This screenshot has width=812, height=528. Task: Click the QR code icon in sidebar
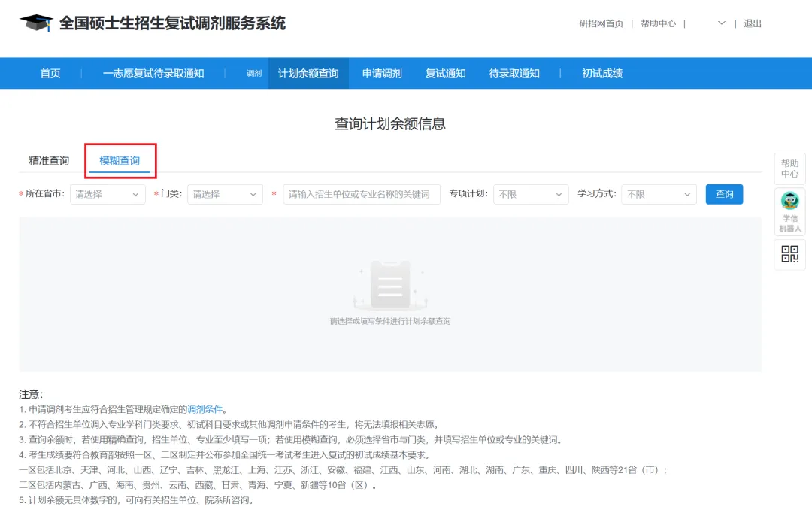coord(789,254)
